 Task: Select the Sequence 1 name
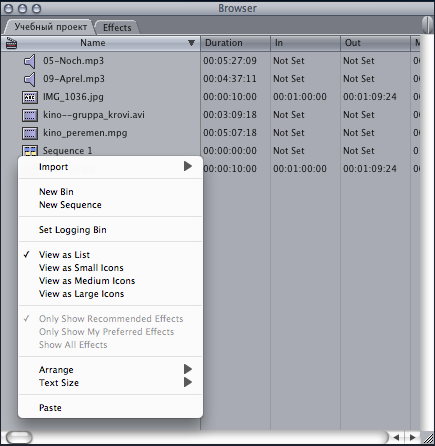tap(67, 151)
